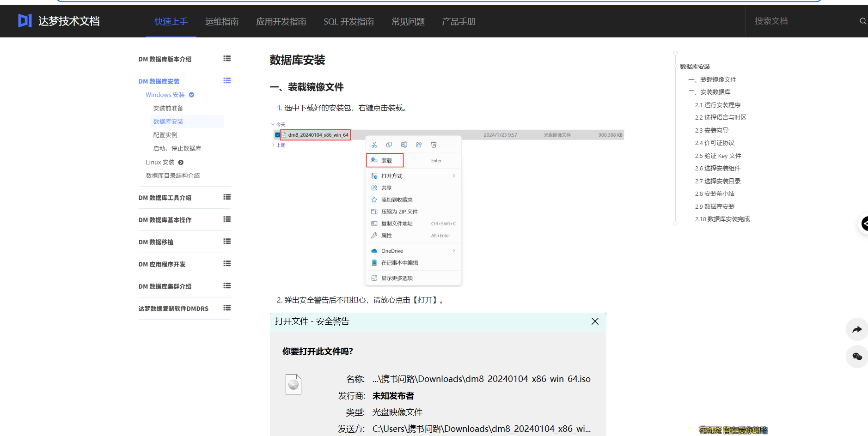Jump to 2.10 数据库安装完成 in outline

[x=722, y=219]
